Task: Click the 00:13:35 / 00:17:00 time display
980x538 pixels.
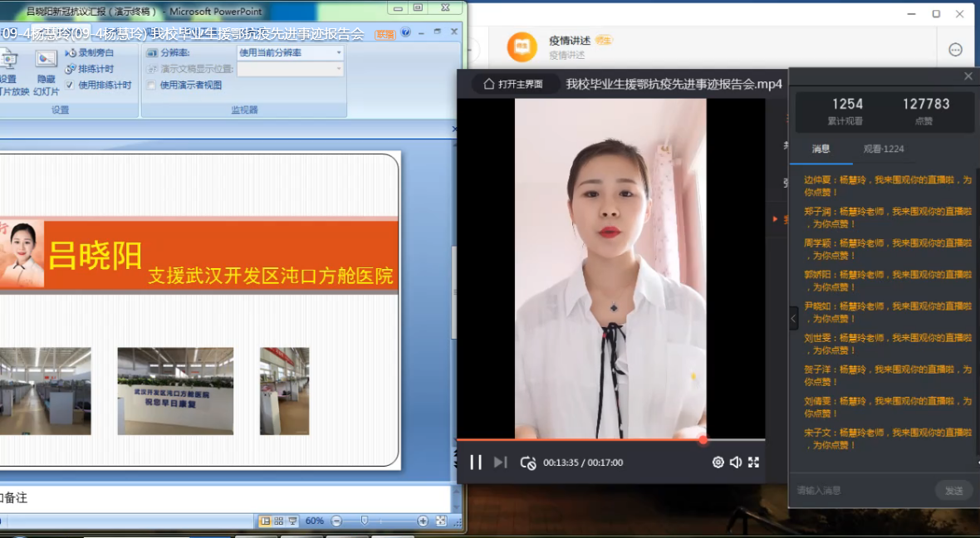Action: click(583, 462)
